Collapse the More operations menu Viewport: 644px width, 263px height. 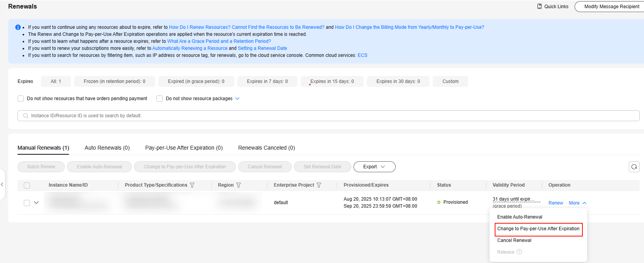pyautogui.click(x=577, y=203)
